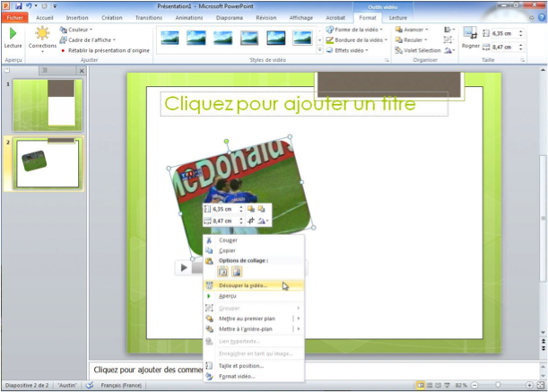Expand Mettre à l'arrière-plan submenu arrow
This screenshot has height=392, width=548.
tap(299, 329)
